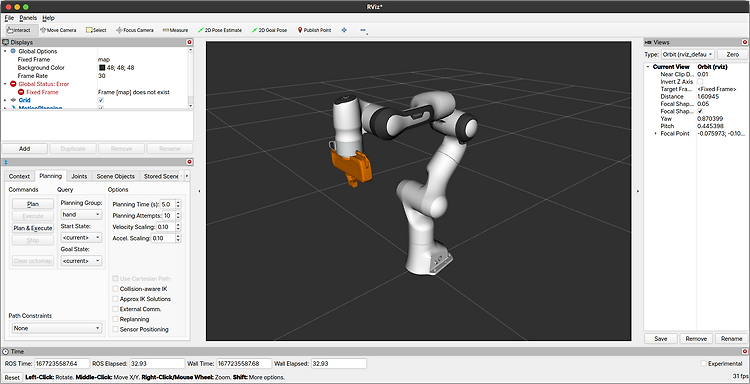Switch to the Joints tab
This screenshot has height=384, width=750.
pyautogui.click(x=79, y=176)
